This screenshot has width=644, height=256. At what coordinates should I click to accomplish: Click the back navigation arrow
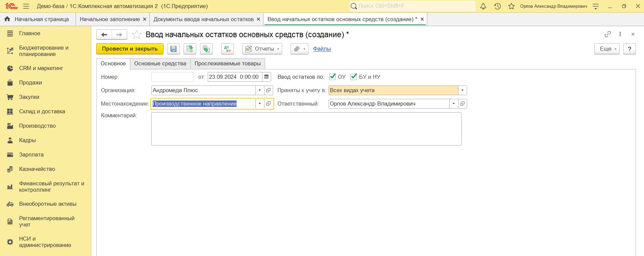(104, 35)
